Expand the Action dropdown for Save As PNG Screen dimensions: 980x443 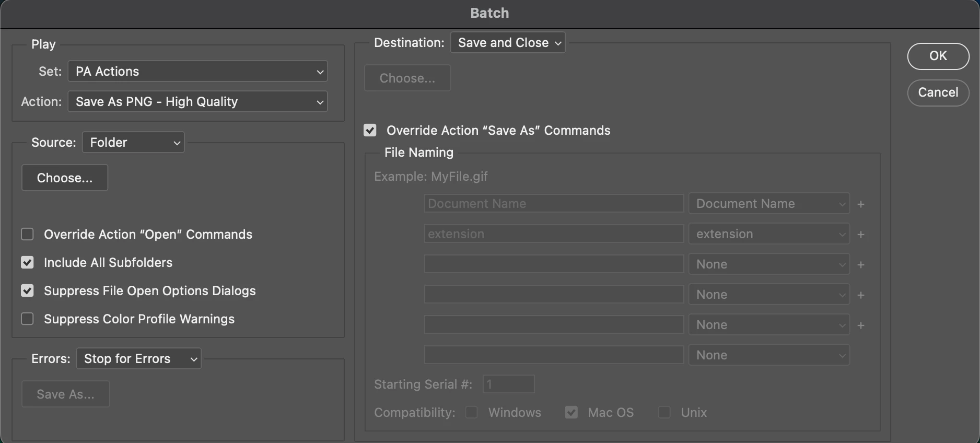tap(197, 102)
